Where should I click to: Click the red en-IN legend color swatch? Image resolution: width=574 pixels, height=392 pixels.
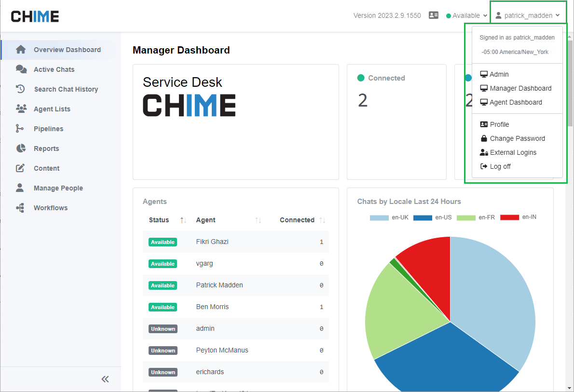(509, 217)
